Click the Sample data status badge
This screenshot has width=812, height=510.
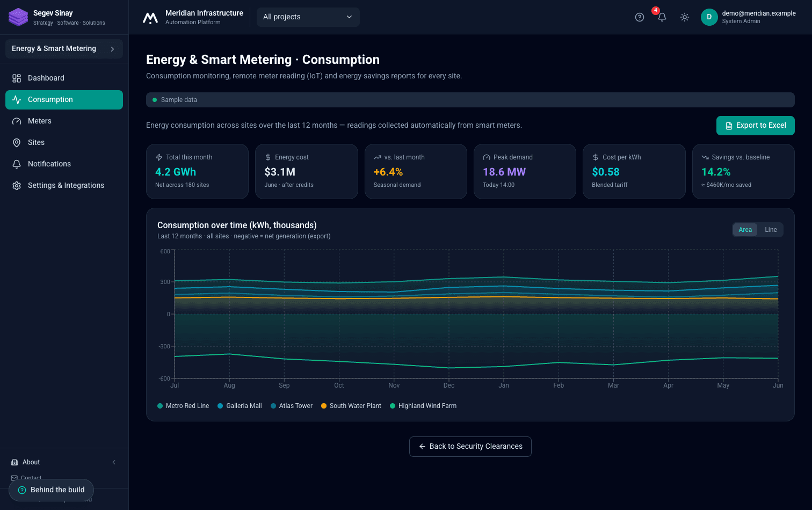(x=470, y=100)
